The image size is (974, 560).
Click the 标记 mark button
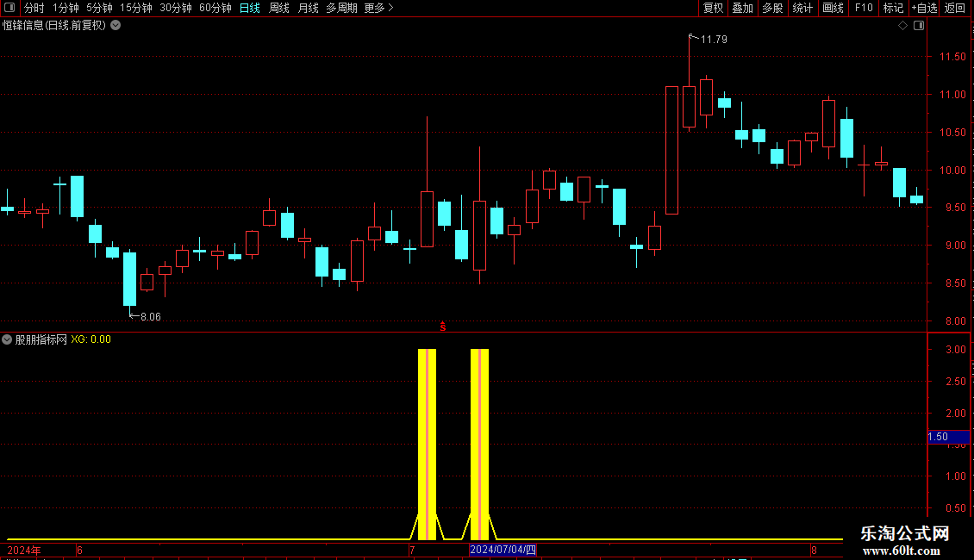pos(893,8)
